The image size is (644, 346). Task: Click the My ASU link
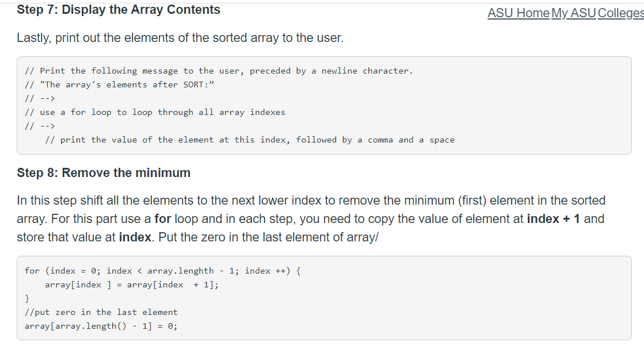coord(573,13)
